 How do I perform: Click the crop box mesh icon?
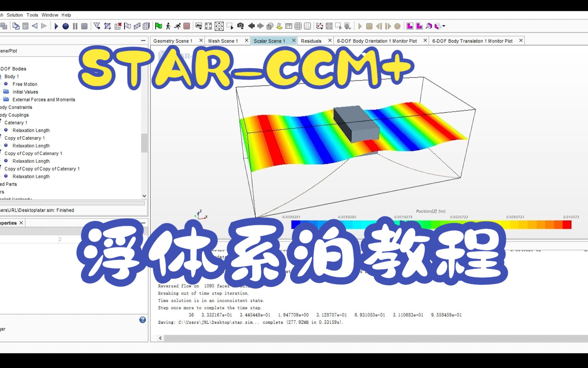pyautogui.click(x=108, y=26)
